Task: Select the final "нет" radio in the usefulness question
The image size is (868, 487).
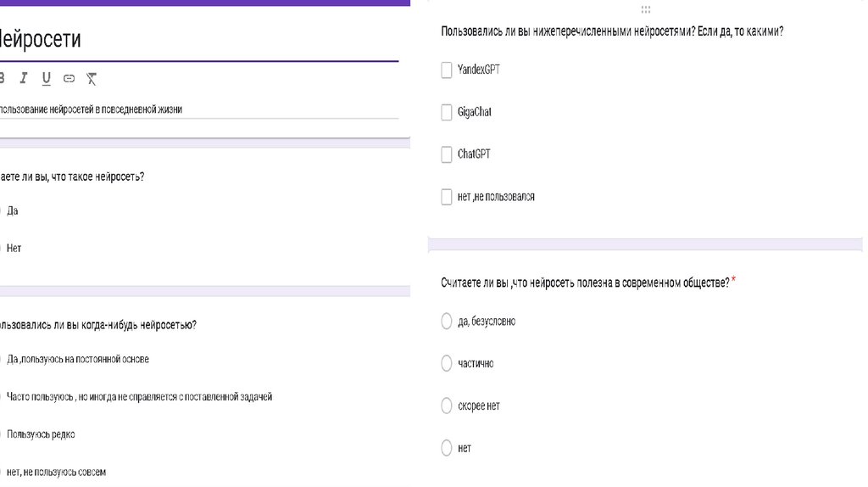Action: (x=447, y=448)
